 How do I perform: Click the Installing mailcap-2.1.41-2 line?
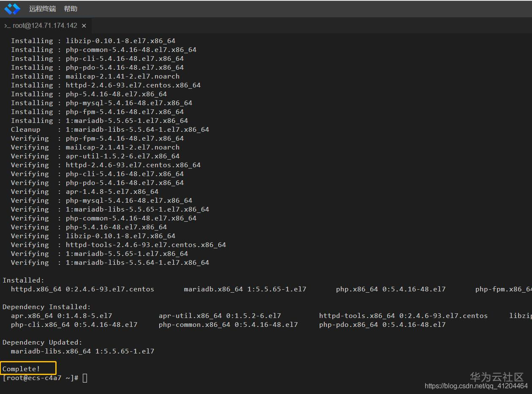[x=95, y=76]
